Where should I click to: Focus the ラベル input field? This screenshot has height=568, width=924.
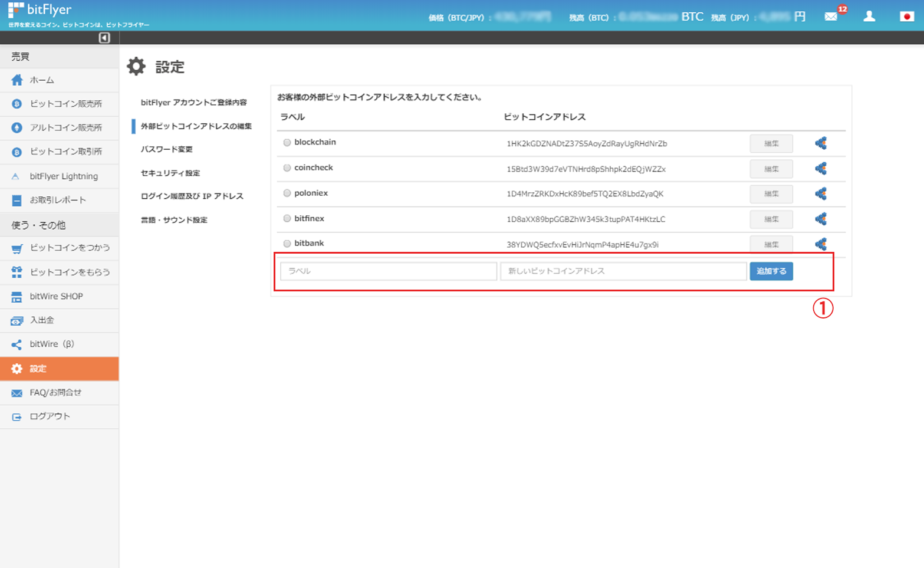[389, 271]
